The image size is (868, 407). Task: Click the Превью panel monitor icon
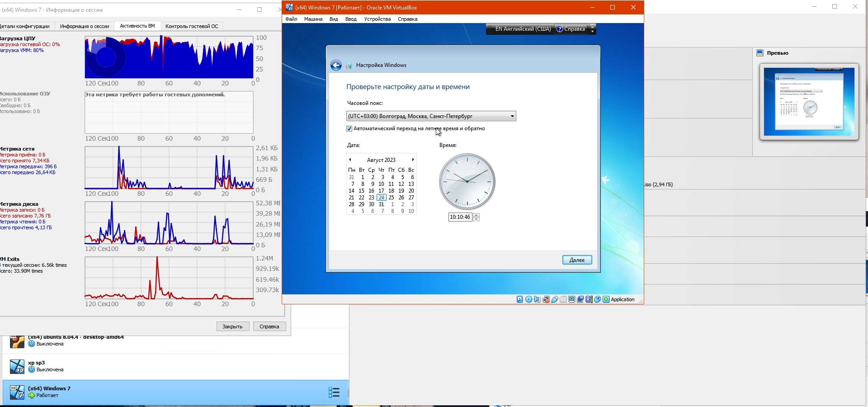click(x=760, y=53)
